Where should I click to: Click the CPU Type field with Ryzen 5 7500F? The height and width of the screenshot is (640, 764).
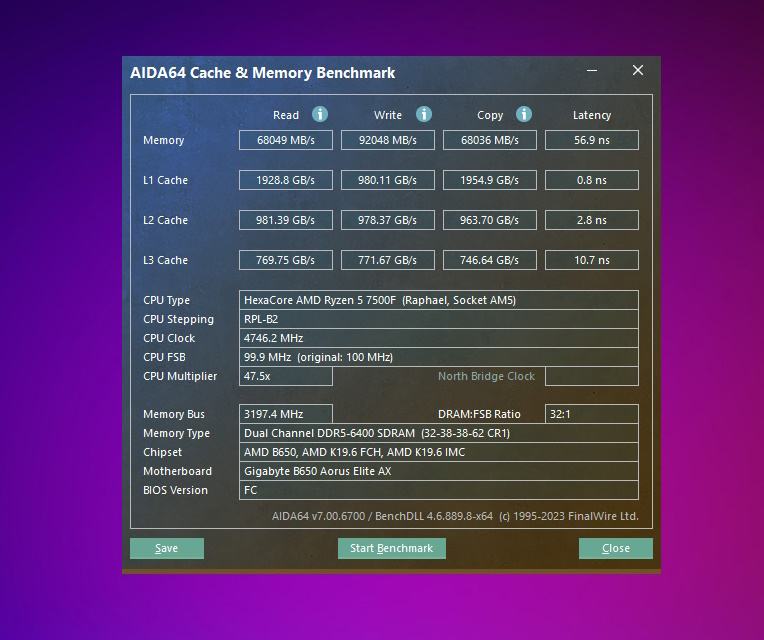[439, 300]
